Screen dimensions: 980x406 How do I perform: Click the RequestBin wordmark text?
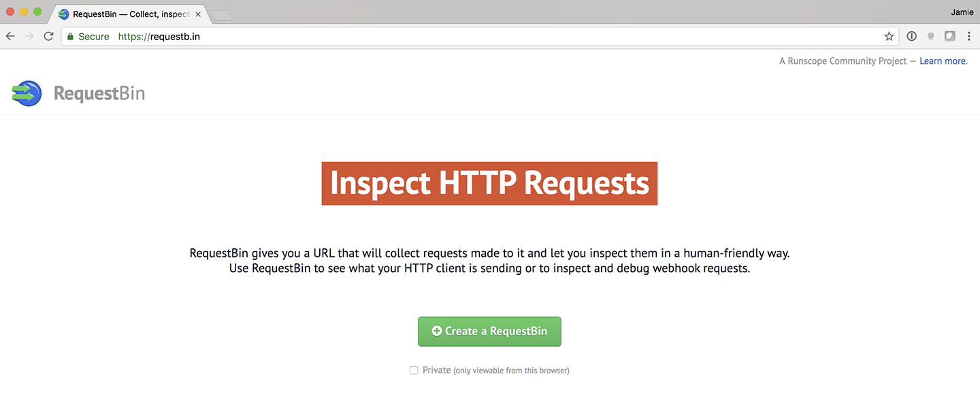pos(99,93)
